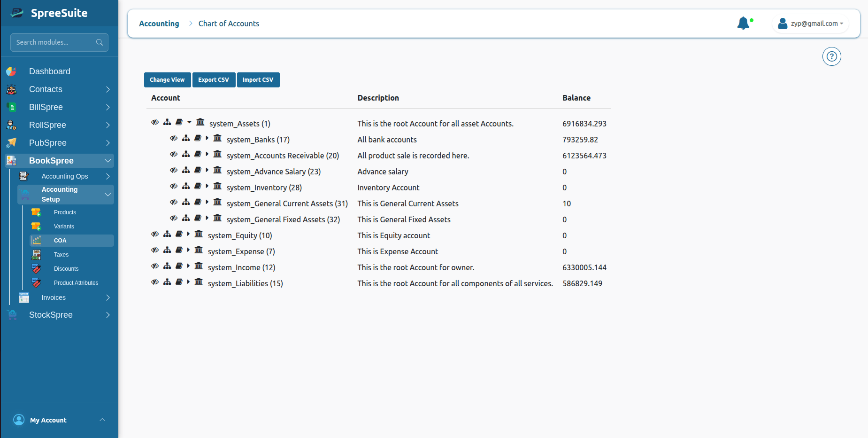This screenshot has width=868, height=438.
Task: Click the search magnifier icon in sidebar
Action: pyautogui.click(x=100, y=42)
